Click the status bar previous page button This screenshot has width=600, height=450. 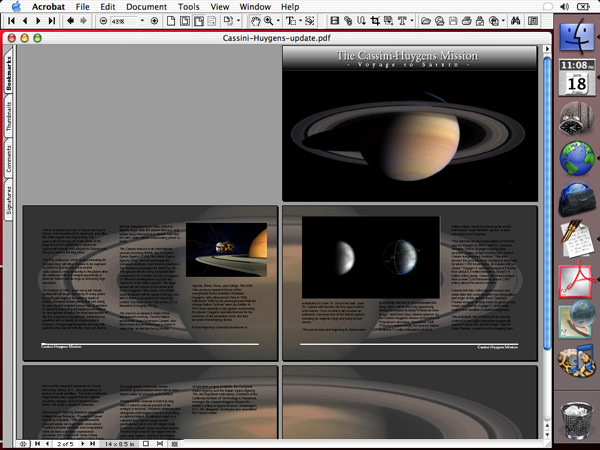click(x=47, y=443)
